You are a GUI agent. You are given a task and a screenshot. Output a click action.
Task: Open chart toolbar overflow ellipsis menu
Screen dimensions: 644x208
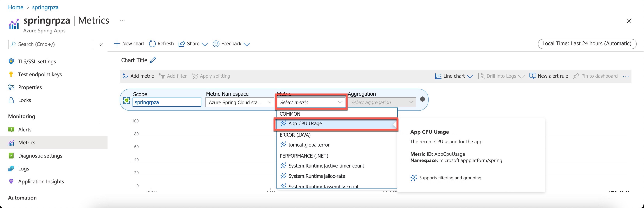click(626, 77)
